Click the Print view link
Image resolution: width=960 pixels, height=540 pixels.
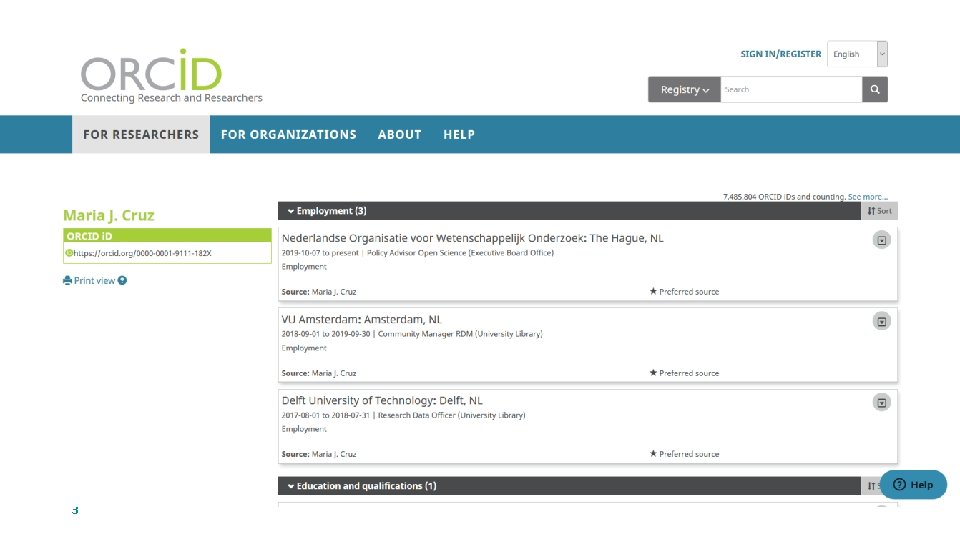[x=94, y=280]
